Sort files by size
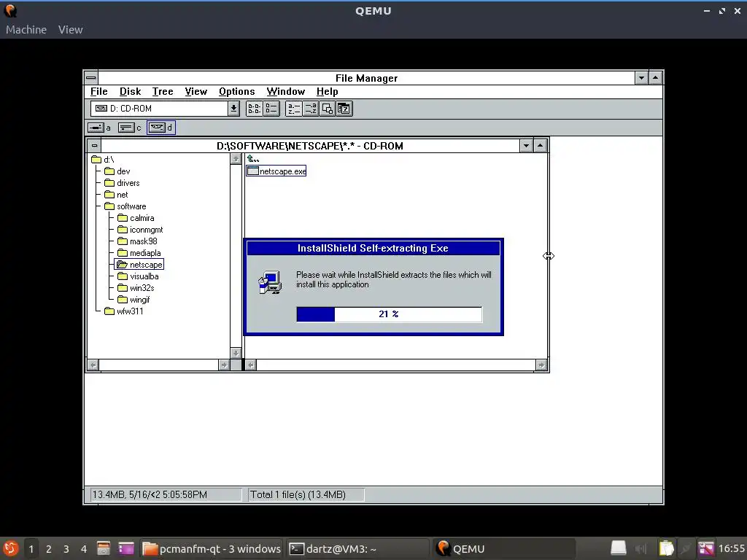Viewport: 747px width, 560px height. pos(327,109)
